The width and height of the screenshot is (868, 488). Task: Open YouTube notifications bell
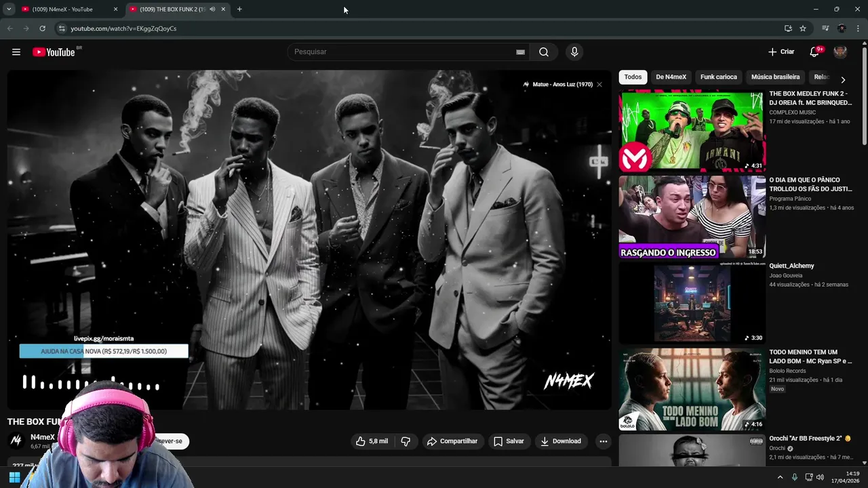(x=815, y=52)
